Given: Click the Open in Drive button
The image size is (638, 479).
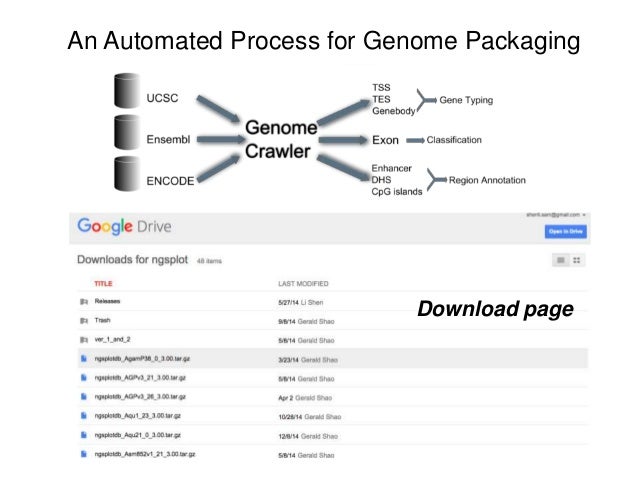Looking at the screenshot, I should click(x=565, y=232).
